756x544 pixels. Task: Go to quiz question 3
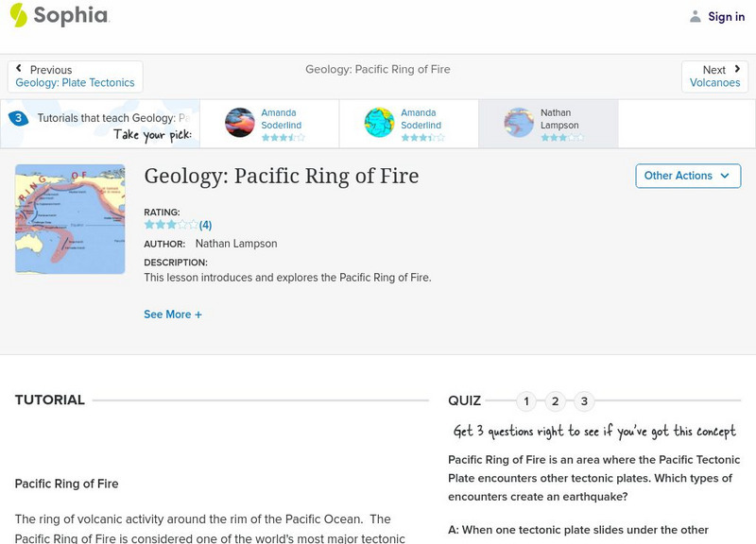584,401
